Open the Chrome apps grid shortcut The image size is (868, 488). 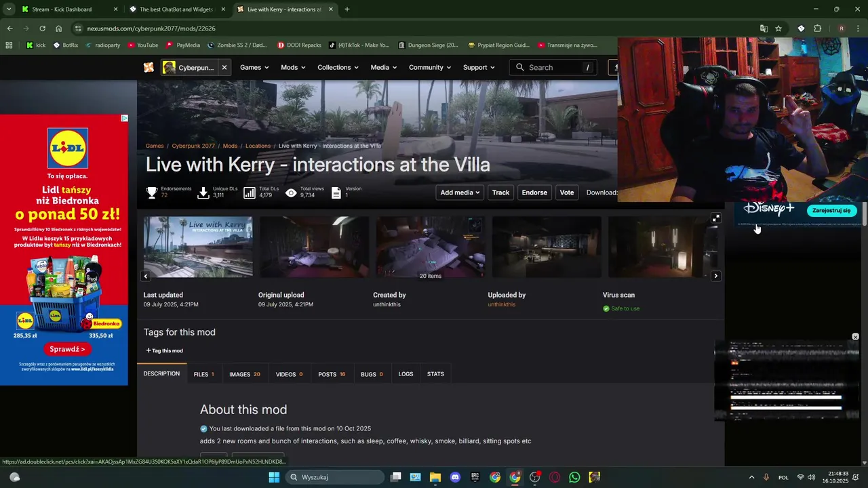click(x=9, y=45)
